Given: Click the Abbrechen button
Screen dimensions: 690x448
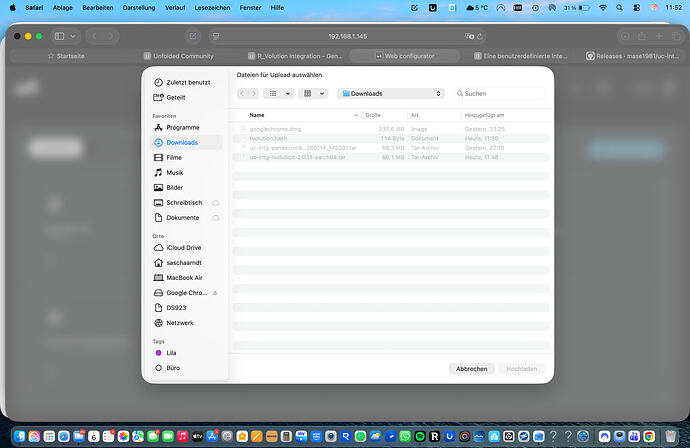Looking at the screenshot, I should tap(472, 368).
